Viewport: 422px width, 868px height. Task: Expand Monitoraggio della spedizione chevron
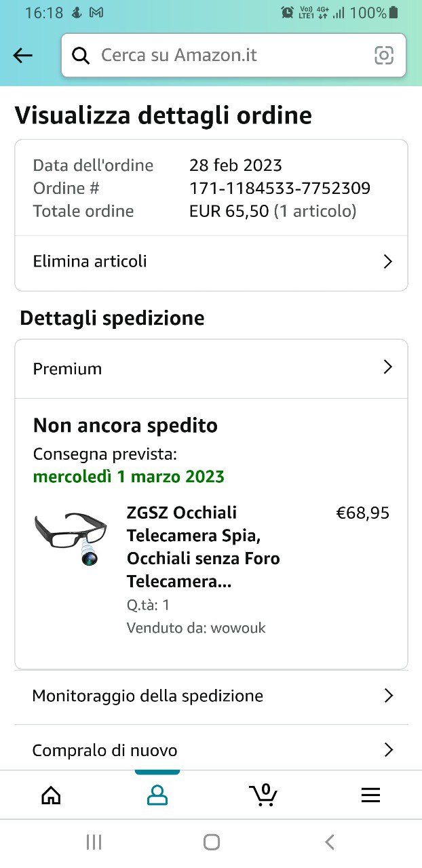389,696
